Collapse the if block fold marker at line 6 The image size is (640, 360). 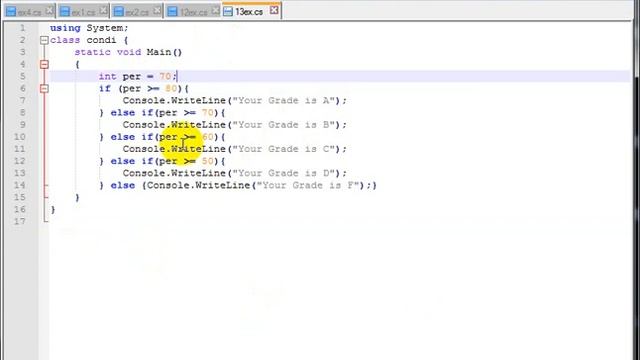point(44,88)
